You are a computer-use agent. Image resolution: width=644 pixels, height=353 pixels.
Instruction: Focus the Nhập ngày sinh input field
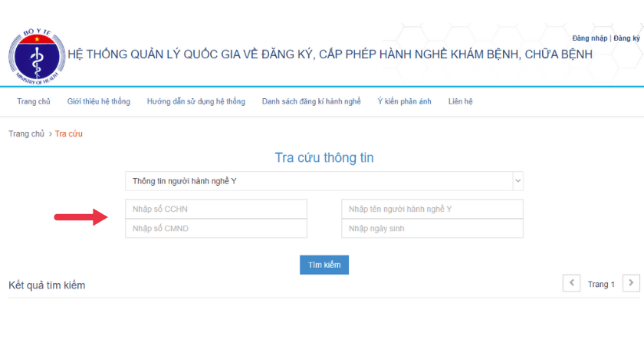(432, 229)
